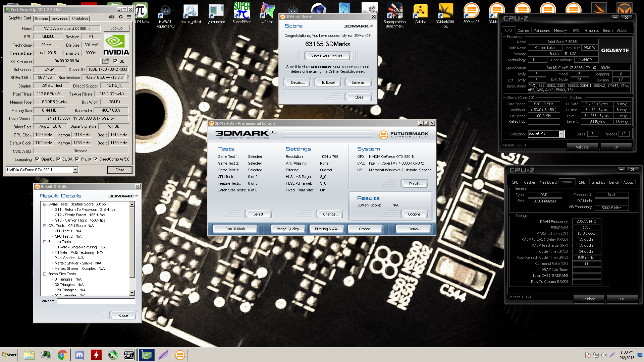Collapse the Game Tests tree node
This screenshot has height=362, width=644.
[45, 204]
